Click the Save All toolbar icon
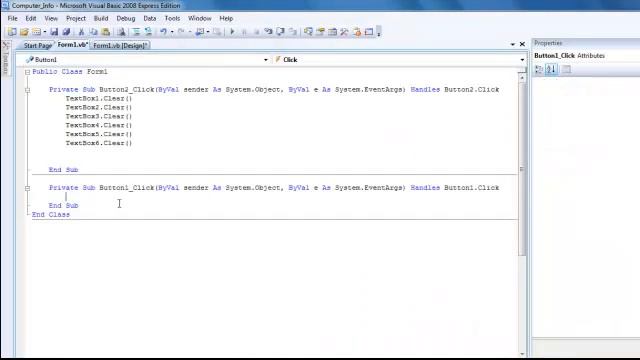The image size is (640, 360). [66, 32]
